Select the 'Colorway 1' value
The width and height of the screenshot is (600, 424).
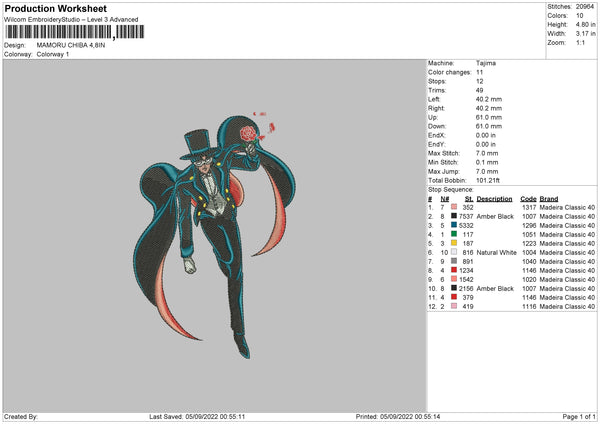click(x=53, y=54)
